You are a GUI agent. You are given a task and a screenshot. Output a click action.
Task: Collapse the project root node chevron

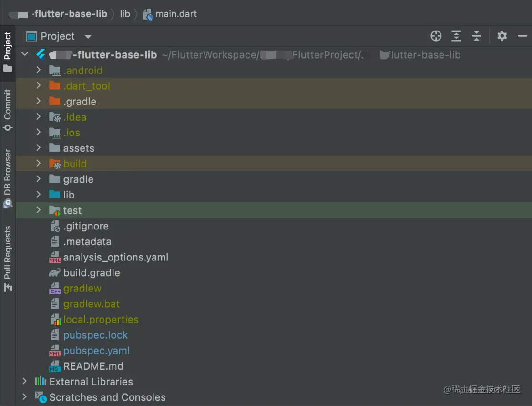25,55
